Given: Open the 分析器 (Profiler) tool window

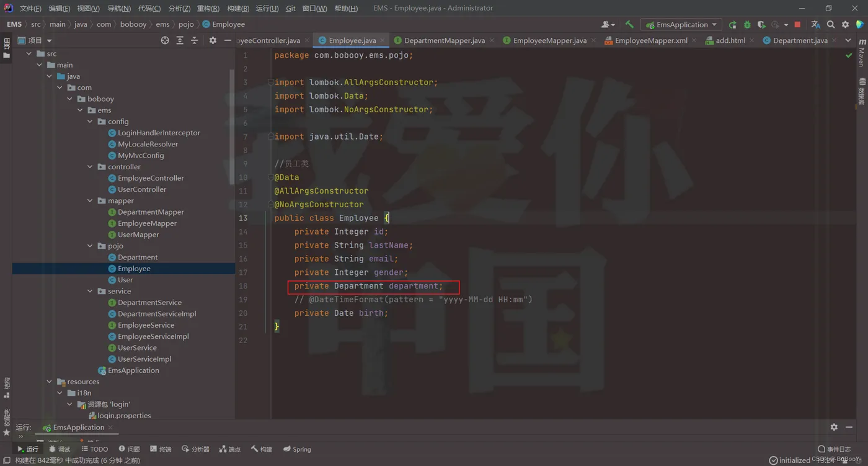Looking at the screenshot, I should [x=196, y=449].
